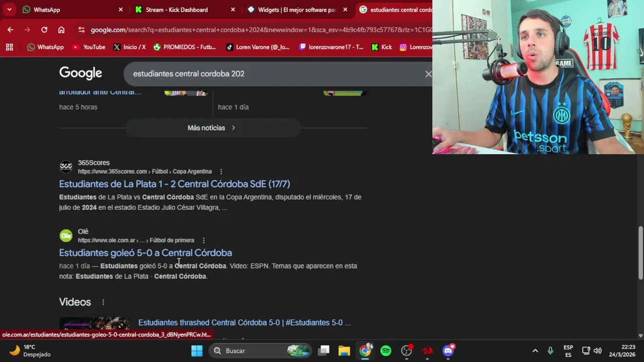Open the apps grid in bookmarks bar
This screenshot has height=362, width=644.
[9, 47]
